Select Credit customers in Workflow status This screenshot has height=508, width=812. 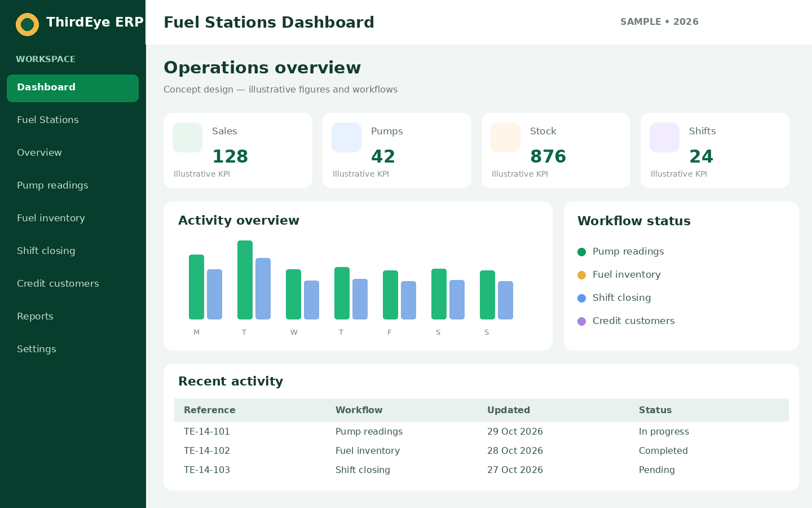(x=633, y=321)
